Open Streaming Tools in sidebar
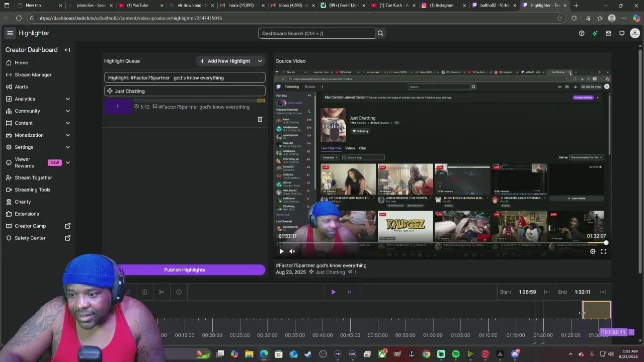This screenshot has height=362, width=644. (32, 190)
